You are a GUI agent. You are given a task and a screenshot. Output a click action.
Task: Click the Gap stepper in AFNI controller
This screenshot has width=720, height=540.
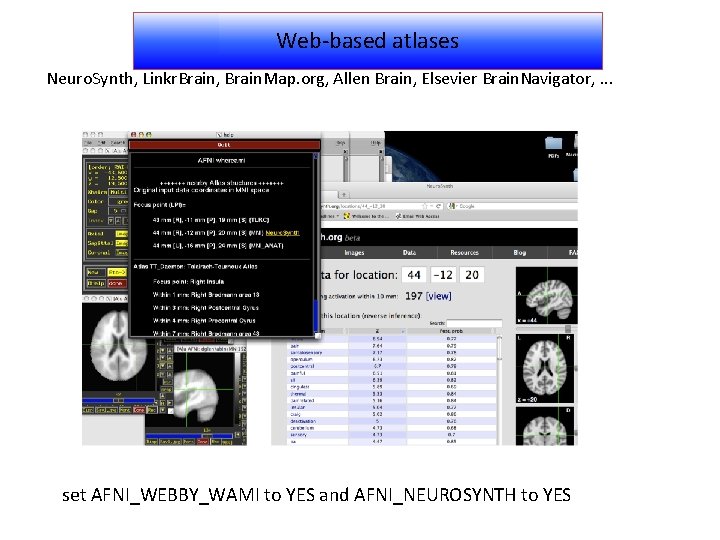pyautogui.click(x=118, y=211)
